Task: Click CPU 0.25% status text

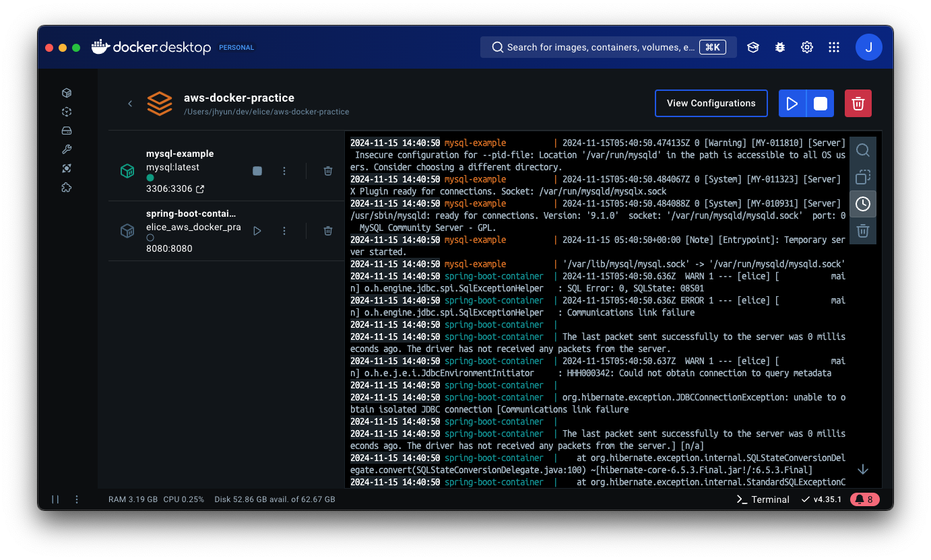Action: [183, 499]
